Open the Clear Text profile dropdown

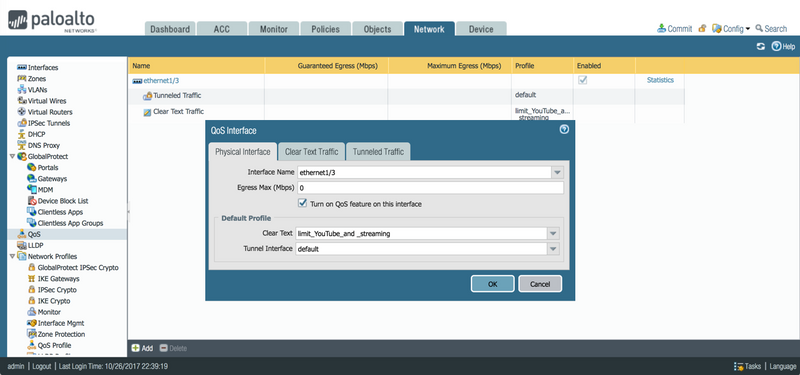click(x=553, y=234)
